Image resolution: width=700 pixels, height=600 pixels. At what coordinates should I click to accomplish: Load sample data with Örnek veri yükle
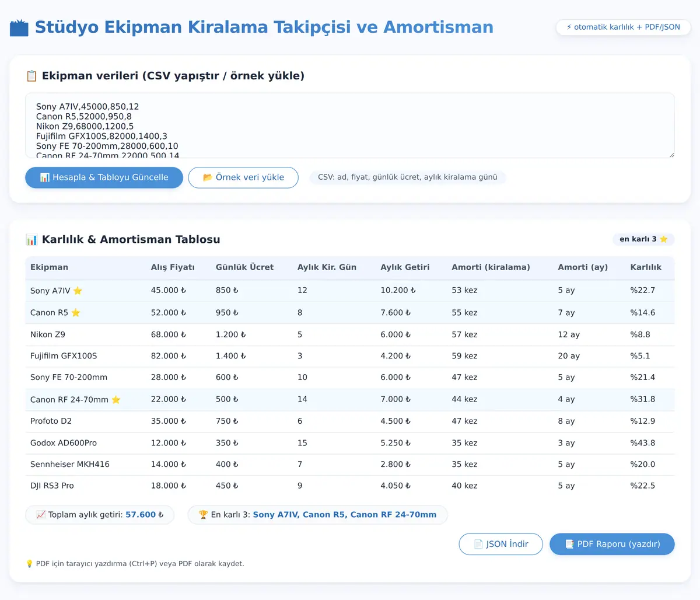243,177
